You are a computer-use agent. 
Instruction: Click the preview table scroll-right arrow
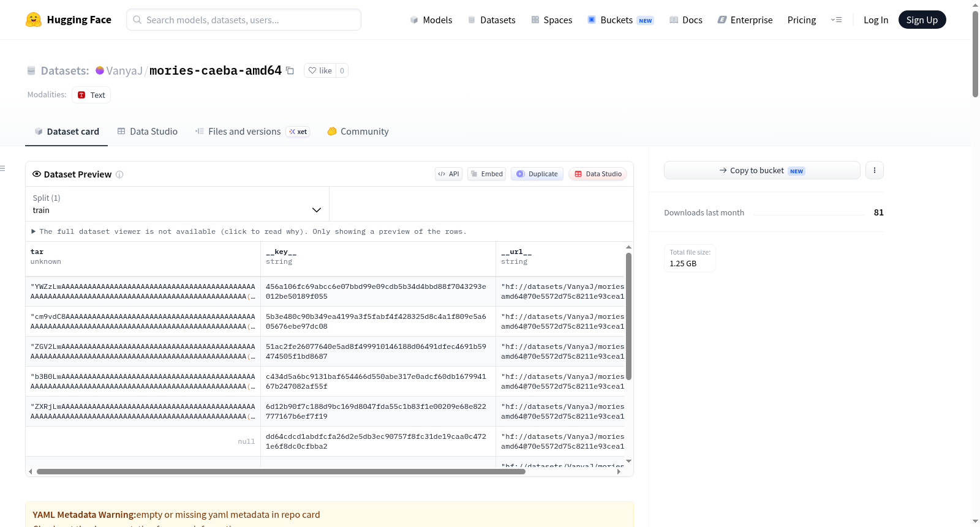pos(619,472)
